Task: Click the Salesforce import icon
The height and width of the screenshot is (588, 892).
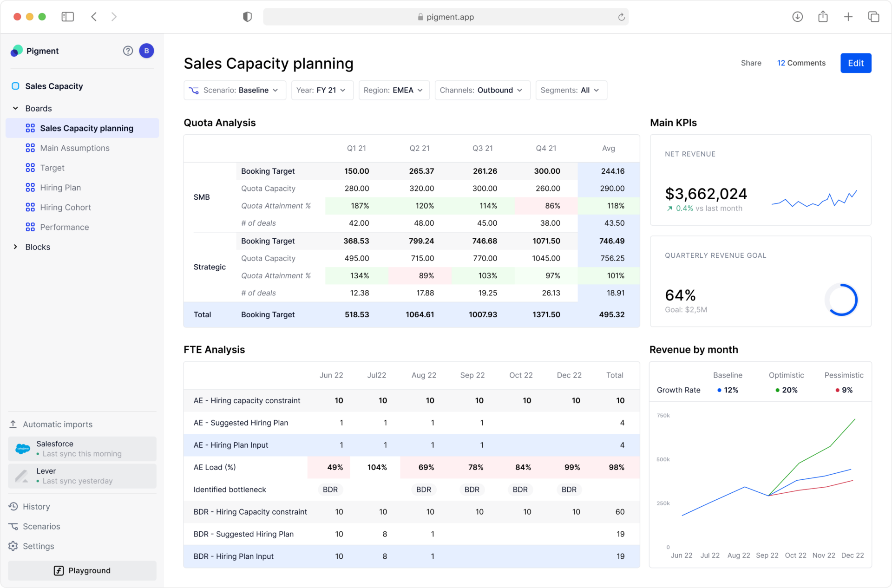Action: [23, 449]
